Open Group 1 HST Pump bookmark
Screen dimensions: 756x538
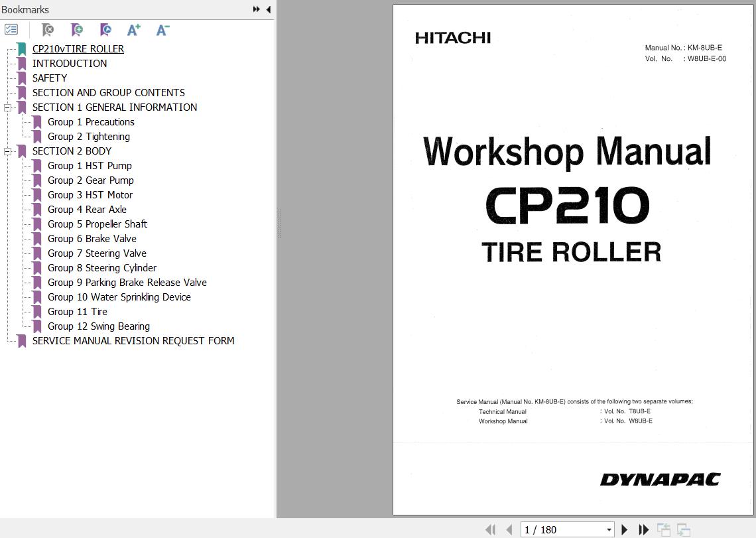90,165
